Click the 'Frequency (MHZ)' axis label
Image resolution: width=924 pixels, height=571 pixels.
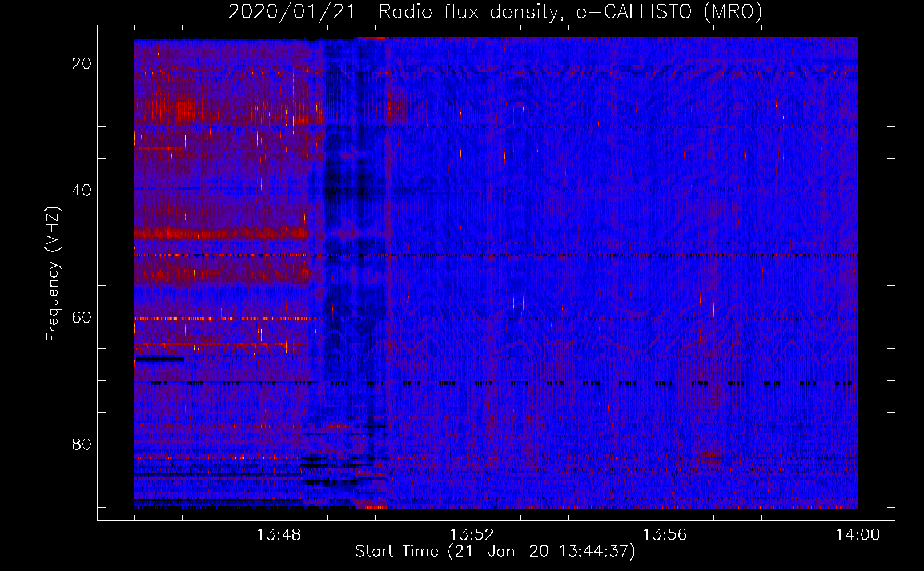[x=53, y=274]
